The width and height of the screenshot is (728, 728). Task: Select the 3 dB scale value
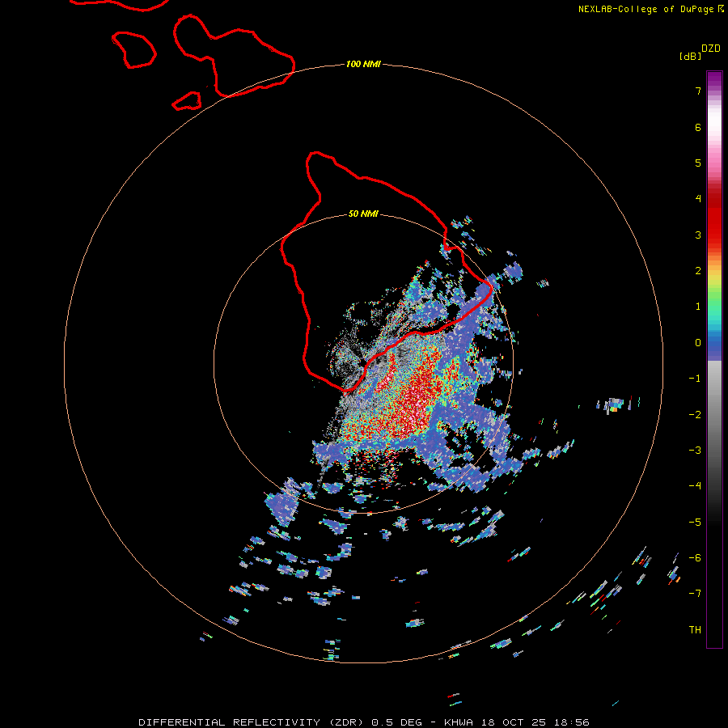[698, 235]
